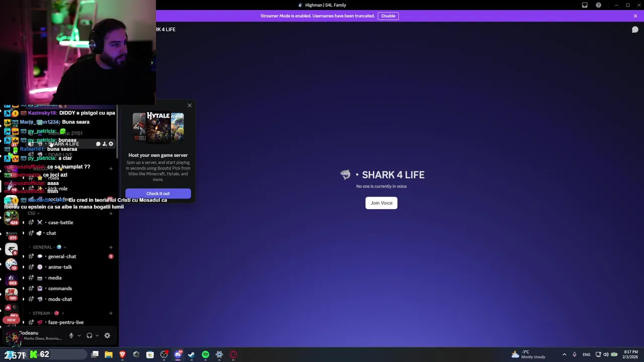Open File Explorer from taskbar
This screenshot has height=362, width=644.
coord(109,355)
